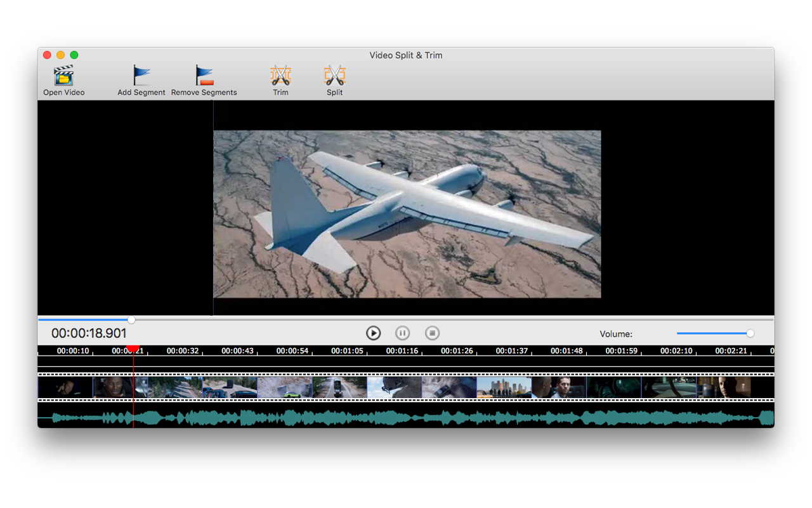Click the Remove Segments flag icon
Viewport: 812px width, 508px height.
point(204,76)
